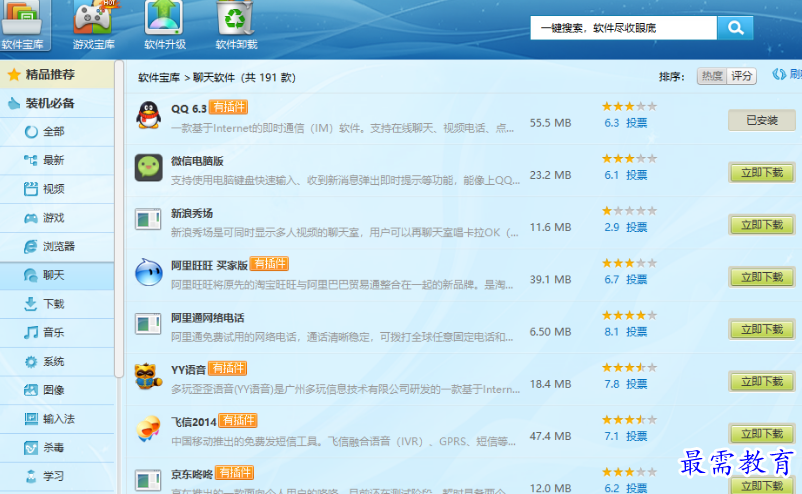802x494 pixels.
Task: Open the 新浪秀场 title
Action: pyautogui.click(x=192, y=213)
